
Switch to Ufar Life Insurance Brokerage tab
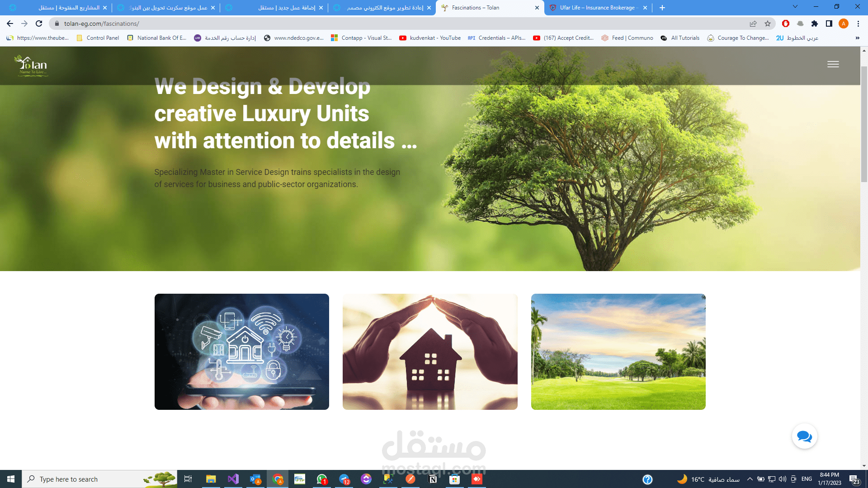pos(598,8)
